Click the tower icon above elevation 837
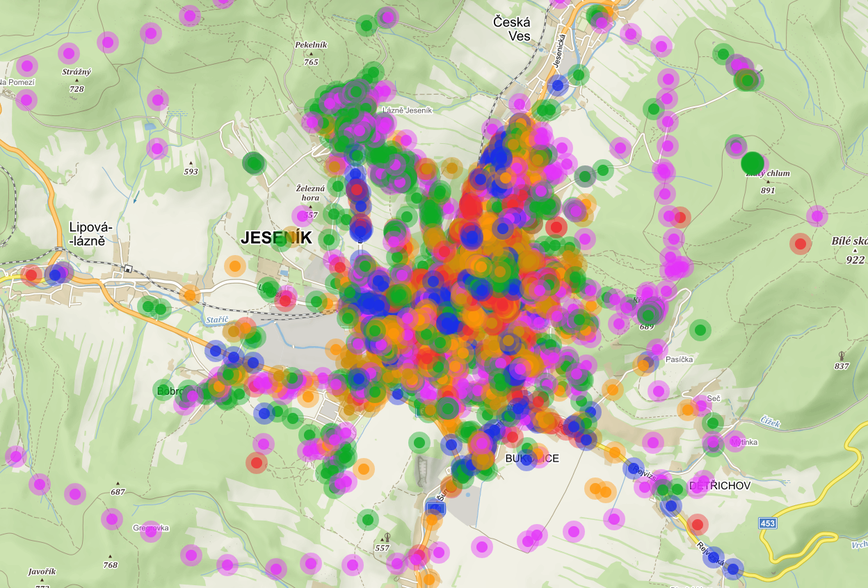 click(x=842, y=355)
